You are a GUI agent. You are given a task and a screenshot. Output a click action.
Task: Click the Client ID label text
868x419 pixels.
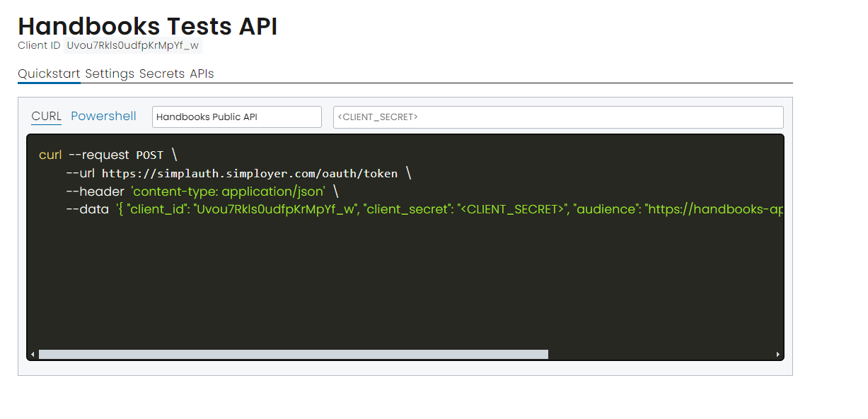click(39, 46)
